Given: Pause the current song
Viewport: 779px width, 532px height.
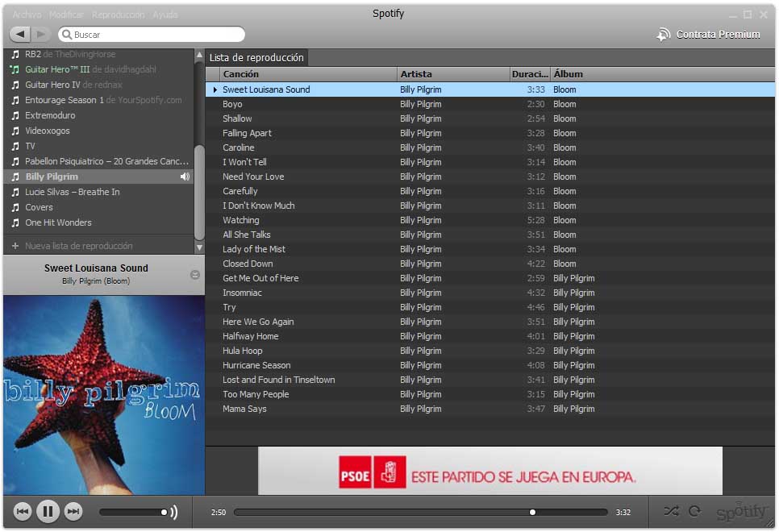Looking at the screenshot, I should click(x=48, y=511).
